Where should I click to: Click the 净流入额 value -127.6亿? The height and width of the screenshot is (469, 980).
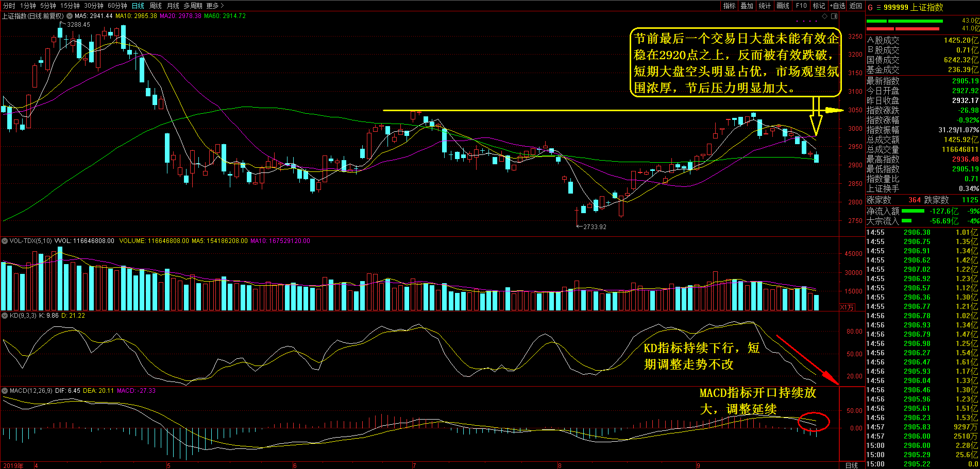pyautogui.click(x=943, y=211)
